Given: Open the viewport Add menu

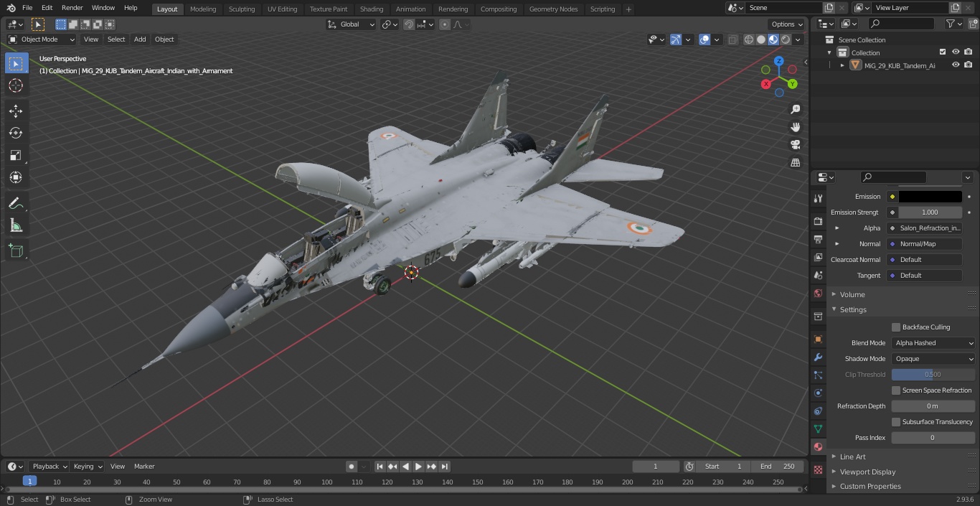Looking at the screenshot, I should (x=140, y=39).
